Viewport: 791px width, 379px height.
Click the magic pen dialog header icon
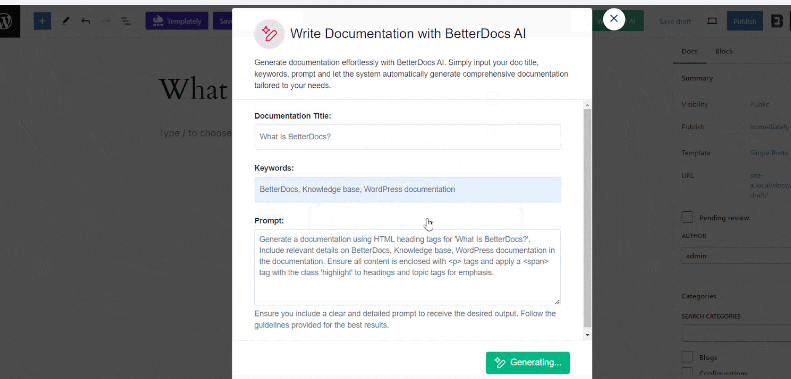269,34
